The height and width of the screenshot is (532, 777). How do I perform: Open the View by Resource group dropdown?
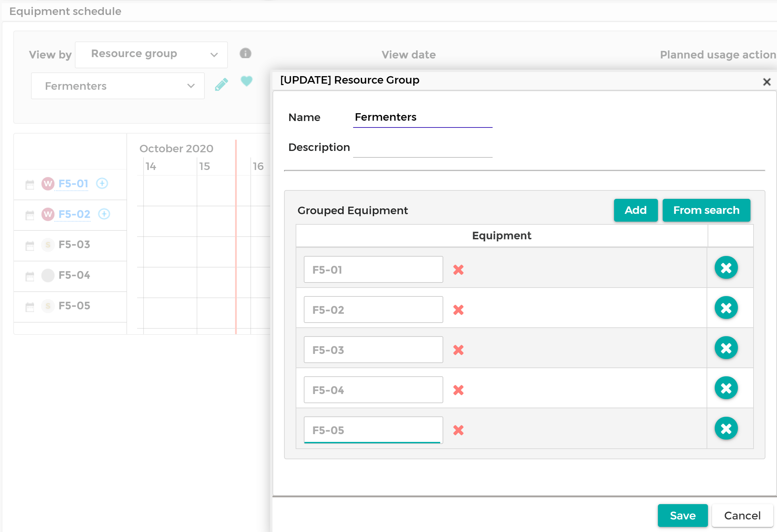[151, 55]
